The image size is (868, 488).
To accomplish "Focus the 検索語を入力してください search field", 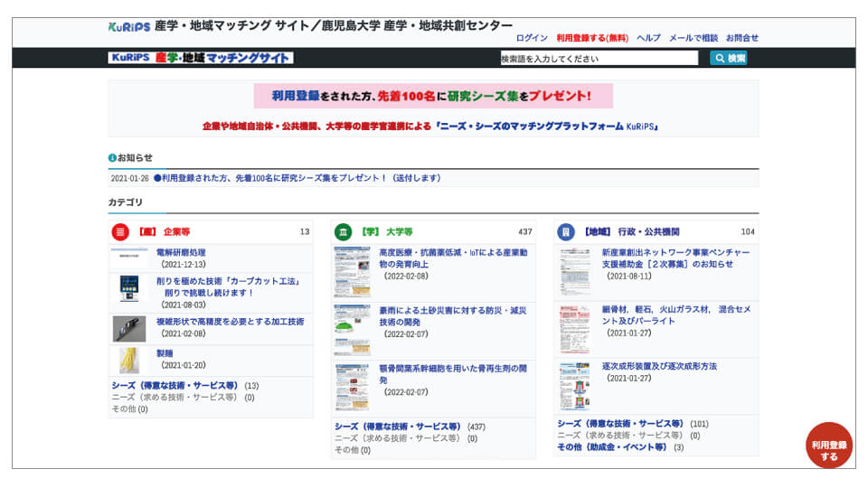I will tap(599, 58).
